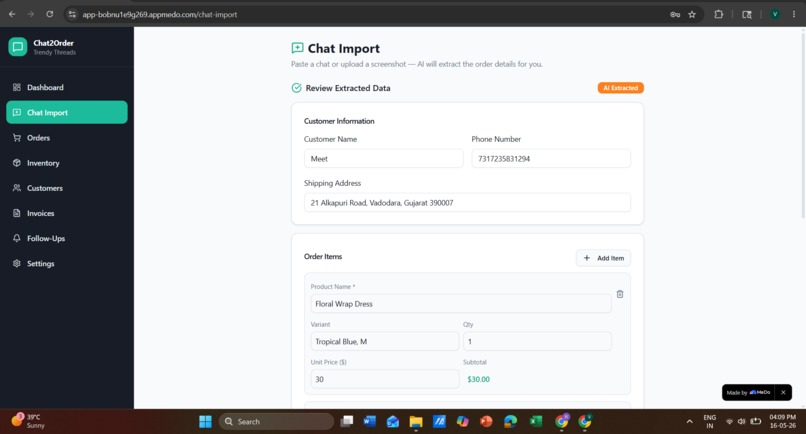Screen dimensions: 806x434
Task: Open Excel from the taskbar
Action: (536, 422)
